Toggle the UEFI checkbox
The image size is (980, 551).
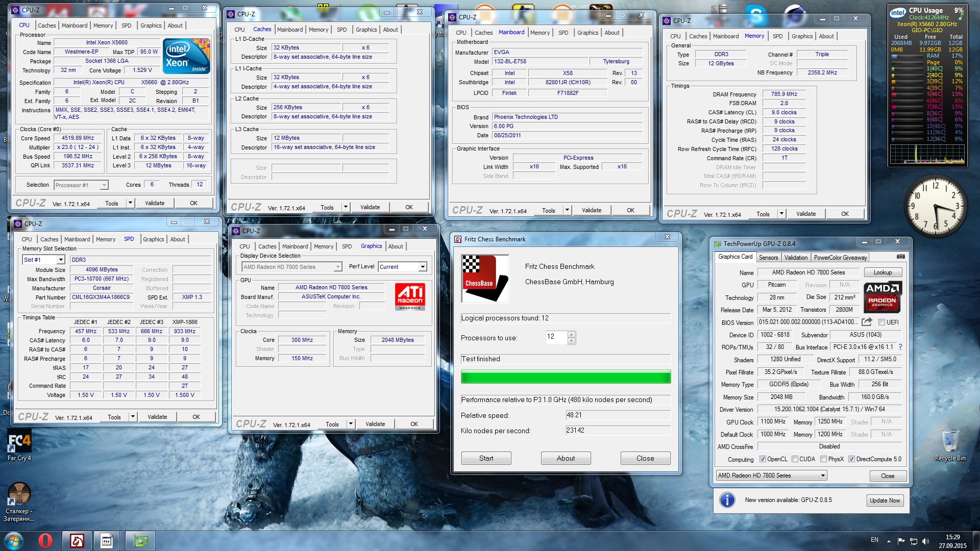pos(881,322)
